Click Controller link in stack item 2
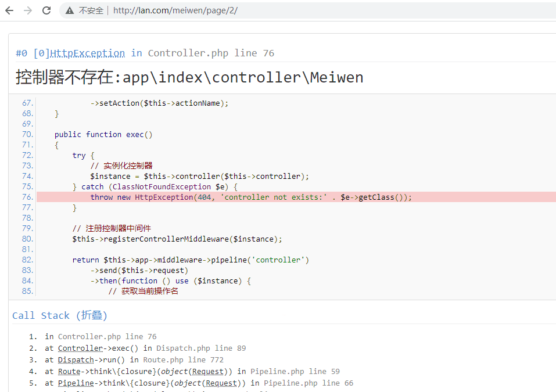The height and width of the screenshot is (392, 556). pyautogui.click(x=80, y=348)
